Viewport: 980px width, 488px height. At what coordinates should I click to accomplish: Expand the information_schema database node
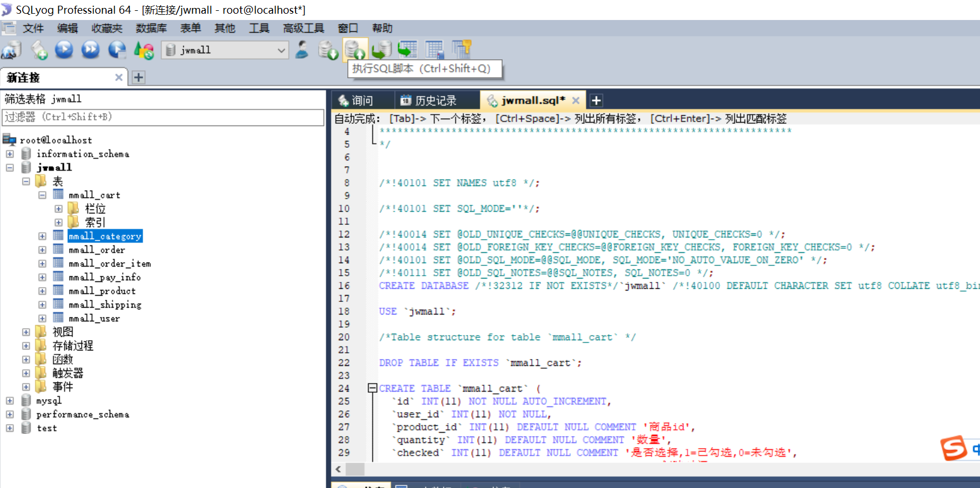(x=10, y=154)
